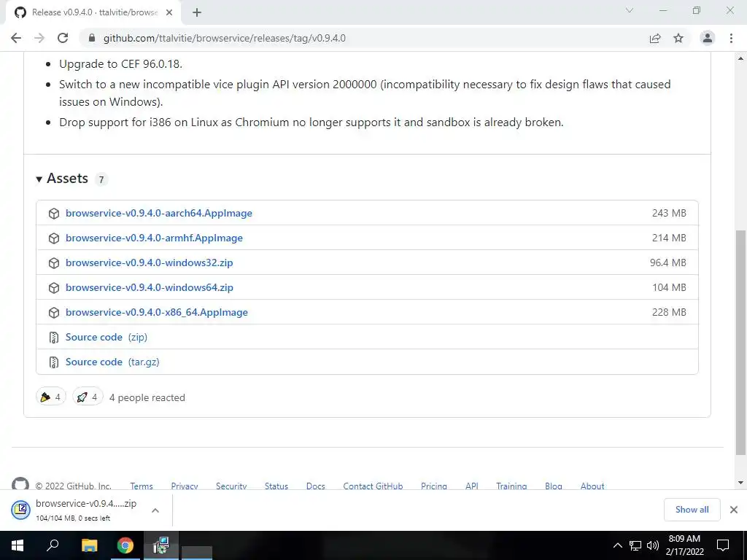
Task: Download browservice-v0.9.4.0-windows32.zip
Action: point(149,262)
